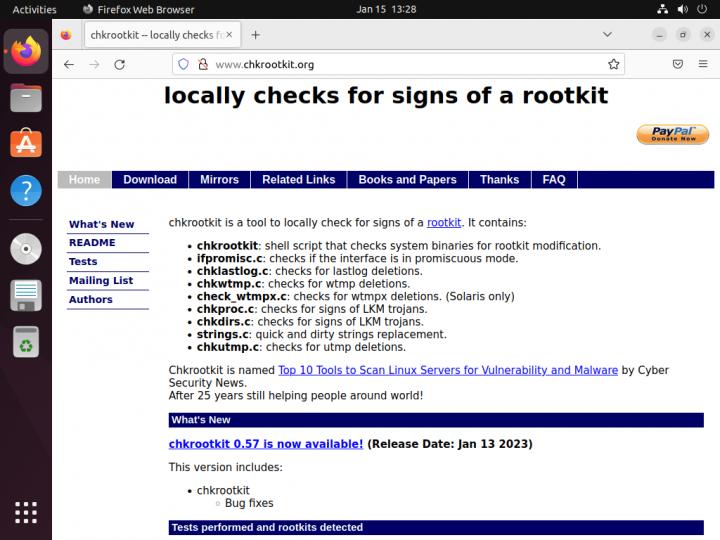Viewport: 720px width, 540px height.
Task: Click the tracking protection shield icon
Action: click(x=183, y=64)
